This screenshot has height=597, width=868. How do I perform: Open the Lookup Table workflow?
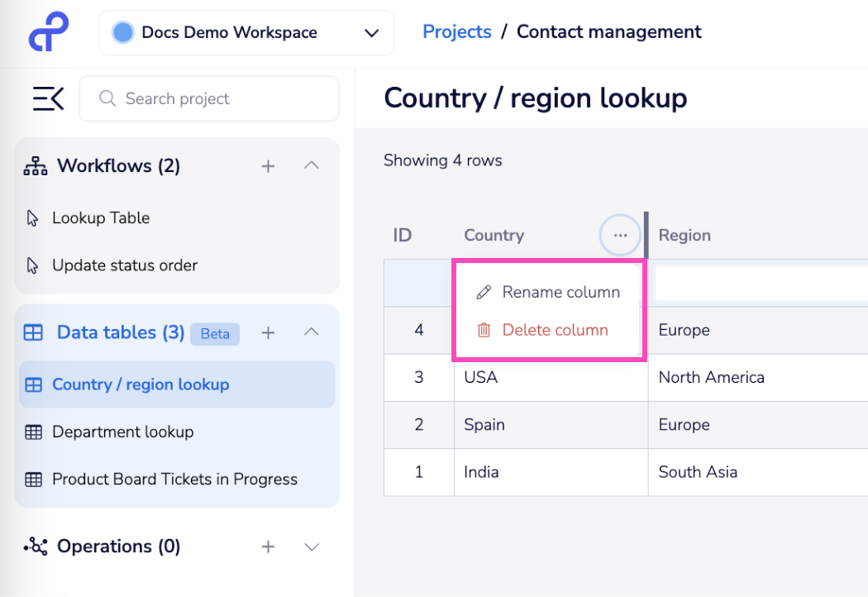click(x=101, y=218)
